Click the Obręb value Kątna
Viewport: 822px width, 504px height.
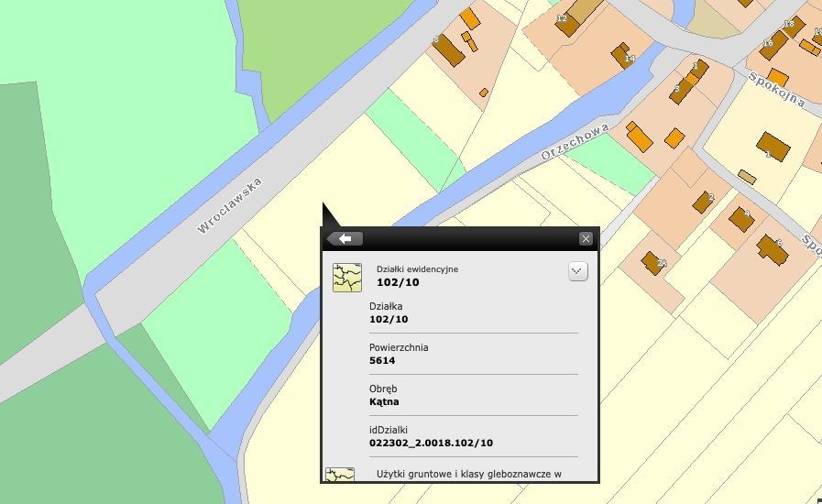click(x=384, y=401)
